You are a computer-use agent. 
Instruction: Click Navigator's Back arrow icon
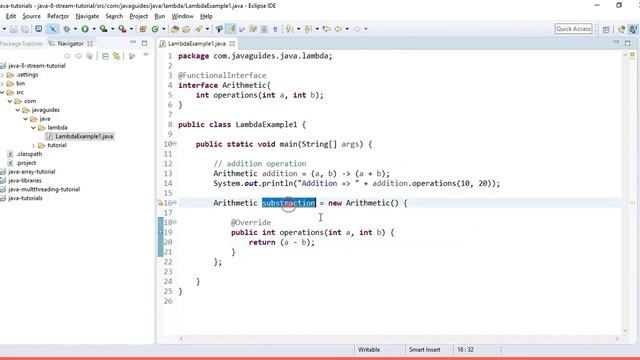tap(67, 56)
